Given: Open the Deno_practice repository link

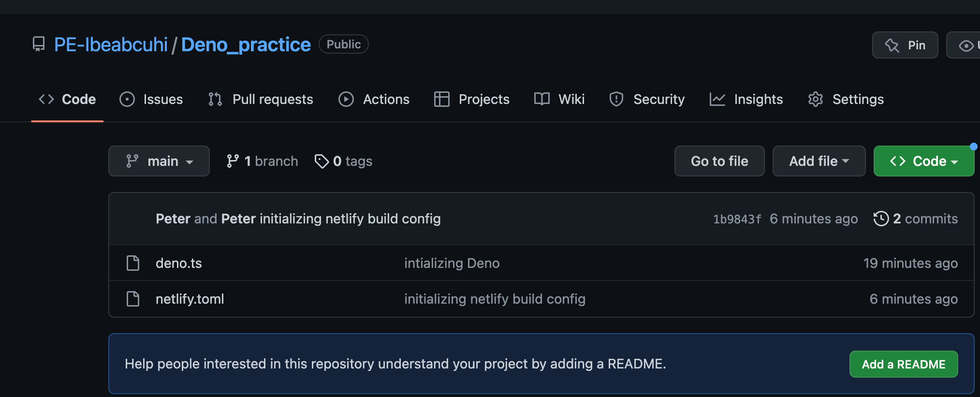Looking at the screenshot, I should pyautogui.click(x=246, y=44).
